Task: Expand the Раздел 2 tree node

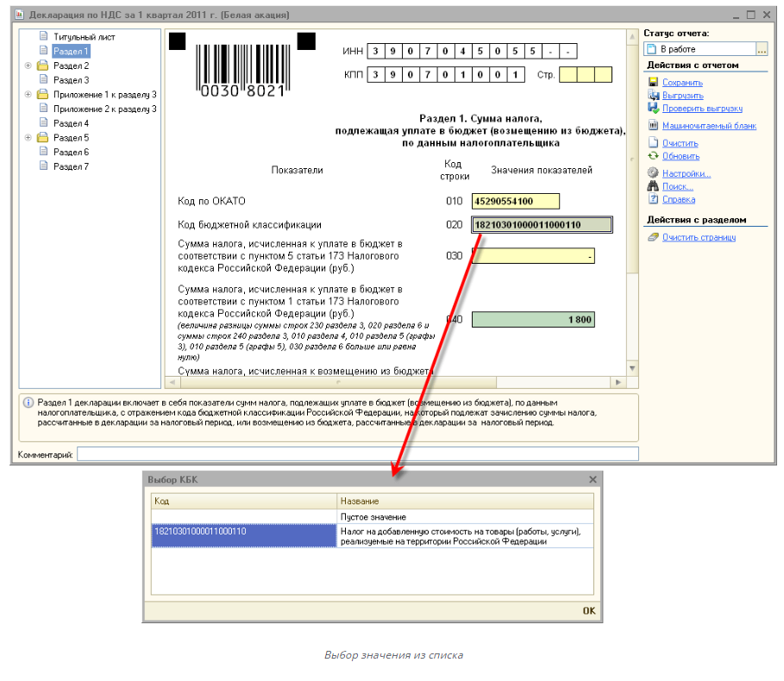Action: tap(28, 66)
